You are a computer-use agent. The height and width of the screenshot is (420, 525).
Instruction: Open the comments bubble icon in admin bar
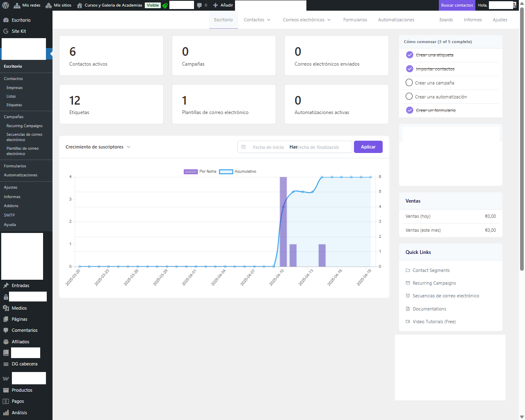click(x=199, y=5)
